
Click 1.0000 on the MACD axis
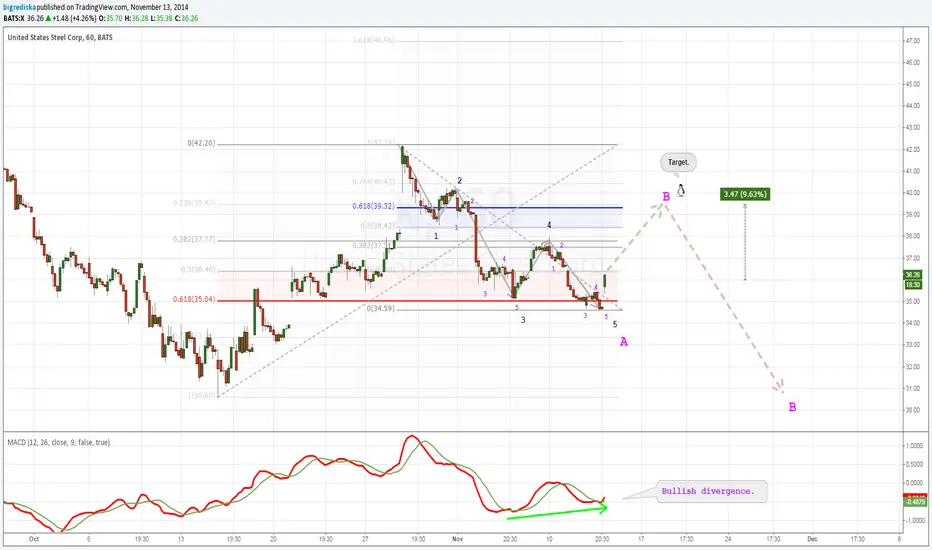[x=914, y=446]
